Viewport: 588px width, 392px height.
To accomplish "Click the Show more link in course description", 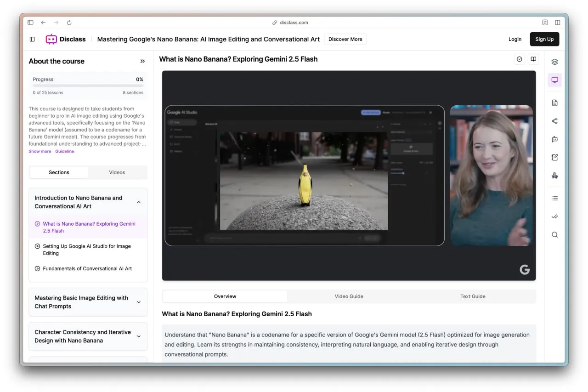I will click(x=40, y=151).
